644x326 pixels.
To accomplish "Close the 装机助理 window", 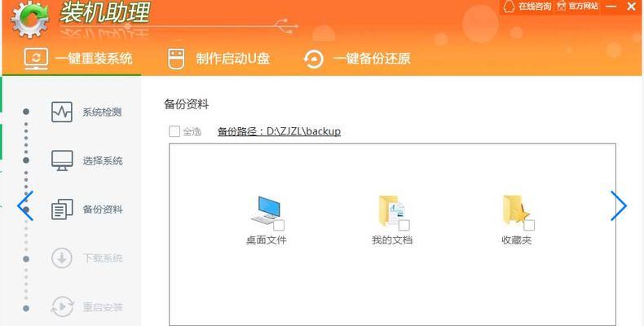I will tap(632, 7).
